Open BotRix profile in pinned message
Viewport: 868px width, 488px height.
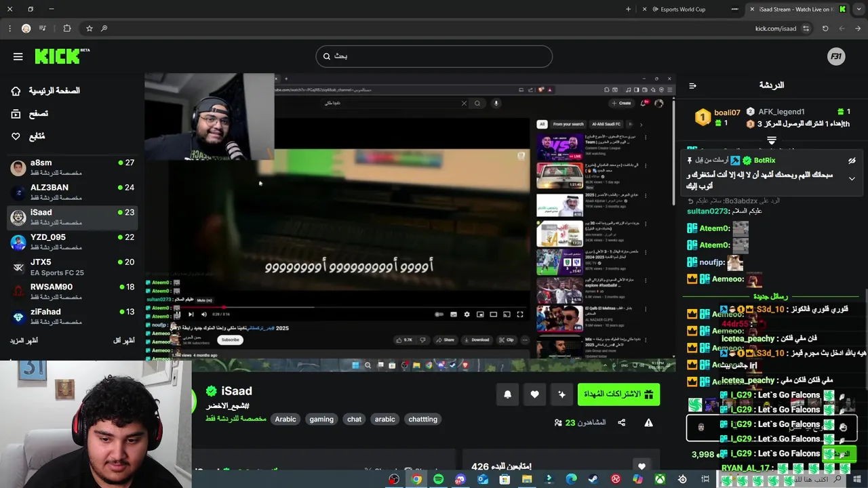[x=764, y=161]
